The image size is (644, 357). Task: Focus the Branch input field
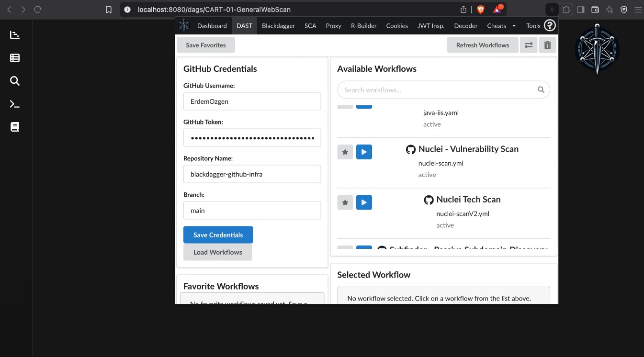tap(252, 211)
